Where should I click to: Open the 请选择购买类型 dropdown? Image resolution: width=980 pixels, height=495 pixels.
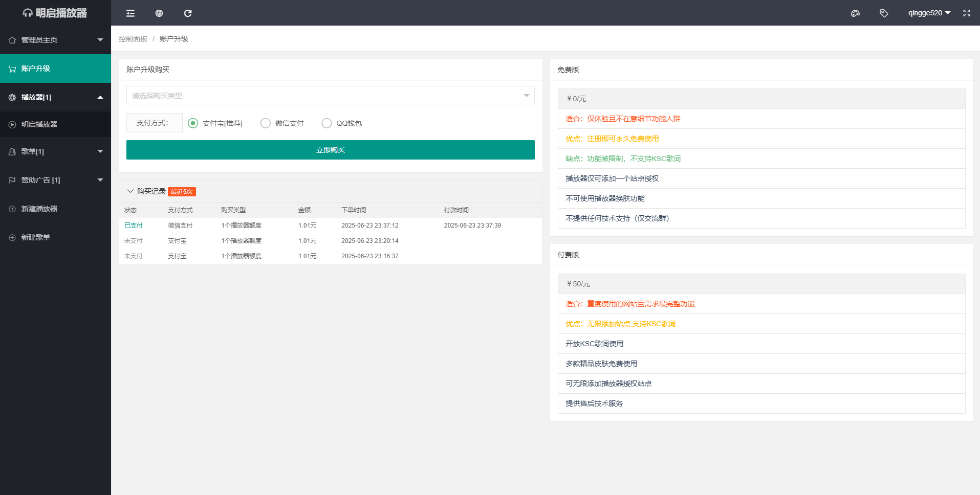pos(330,96)
